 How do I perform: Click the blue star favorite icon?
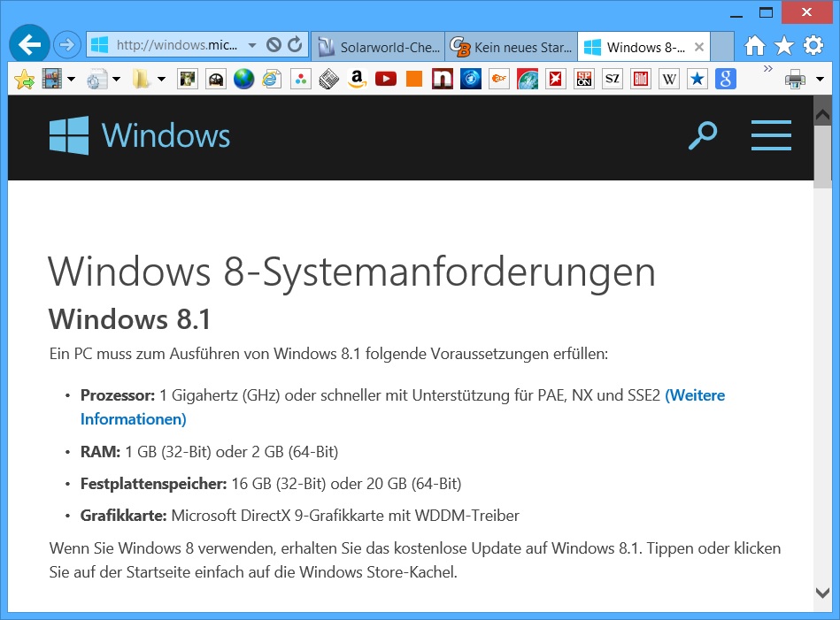(697, 80)
